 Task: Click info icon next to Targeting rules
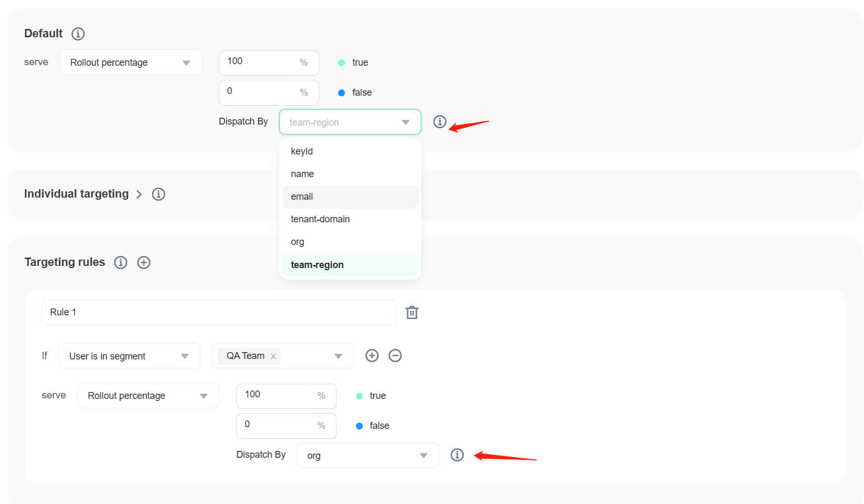coord(120,263)
